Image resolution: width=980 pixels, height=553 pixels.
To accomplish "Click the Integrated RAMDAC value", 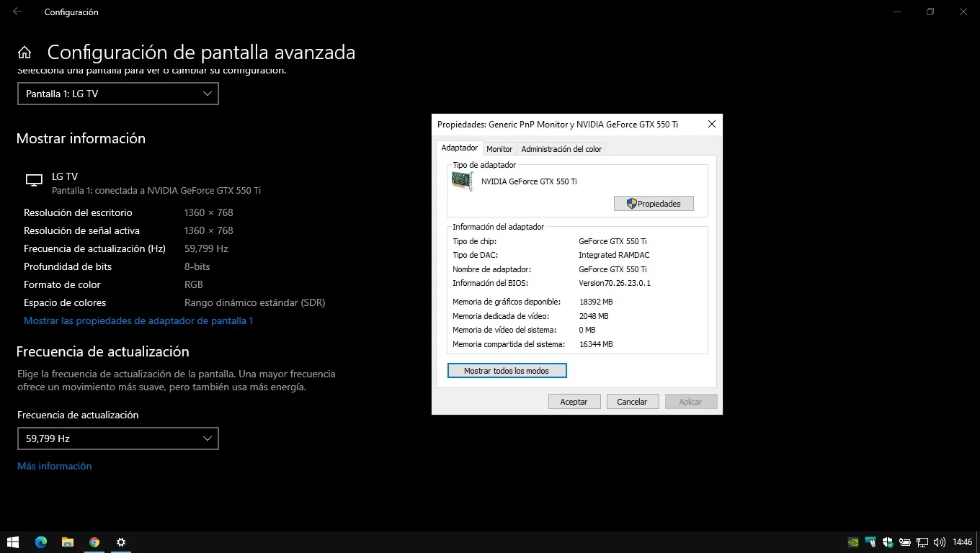I will point(614,255).
